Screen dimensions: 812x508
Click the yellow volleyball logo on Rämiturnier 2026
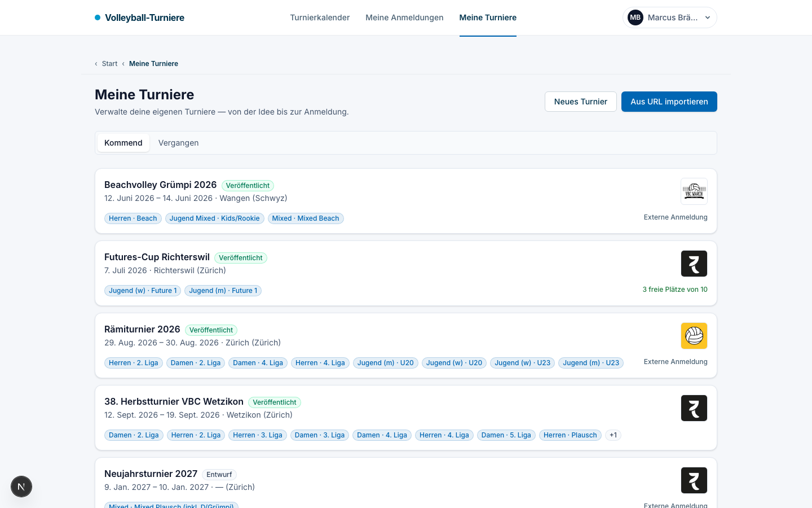tap(694, 336)
